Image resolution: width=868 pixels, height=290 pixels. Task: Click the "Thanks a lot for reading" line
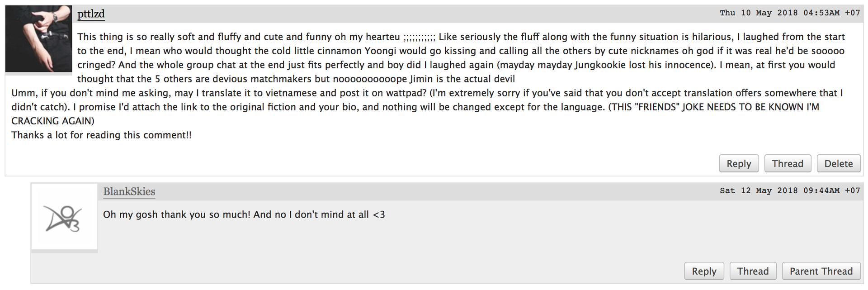pyautogui.click(x=101, y=135)
